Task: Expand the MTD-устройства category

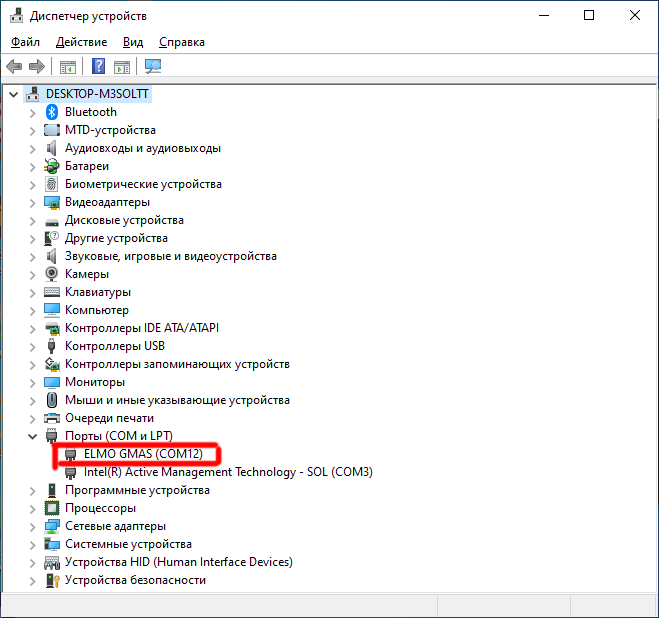Action: tap(33, 130)
